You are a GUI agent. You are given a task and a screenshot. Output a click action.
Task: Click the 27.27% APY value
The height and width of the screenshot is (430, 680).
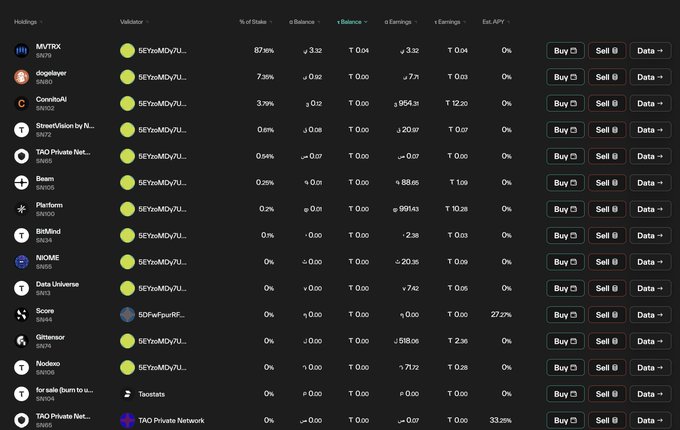501,315
